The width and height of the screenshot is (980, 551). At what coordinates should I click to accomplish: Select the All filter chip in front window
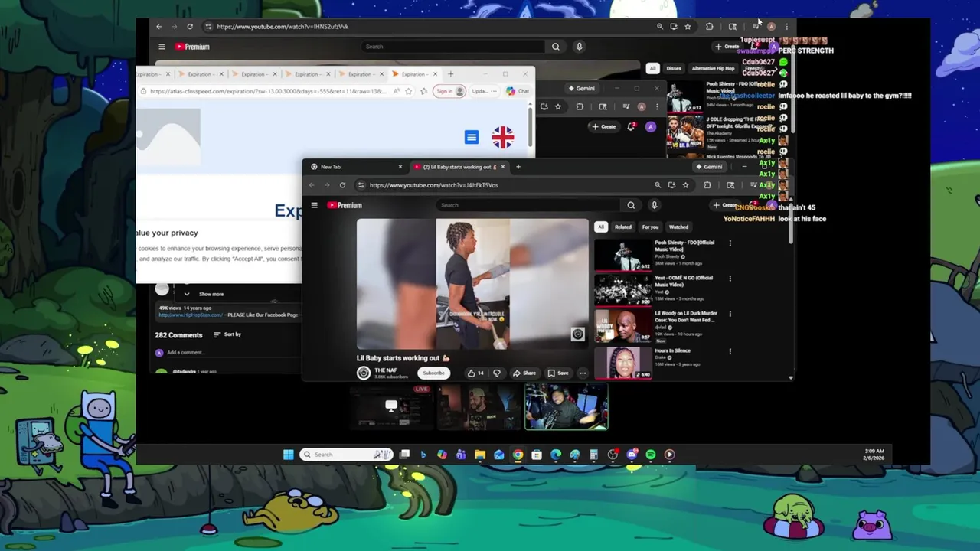click(x=601, y=227)
